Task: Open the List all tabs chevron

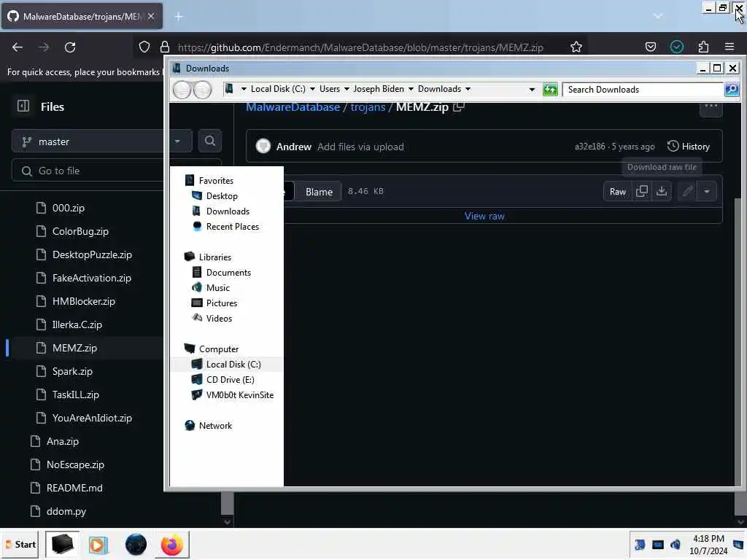Action: click(658, 16)
